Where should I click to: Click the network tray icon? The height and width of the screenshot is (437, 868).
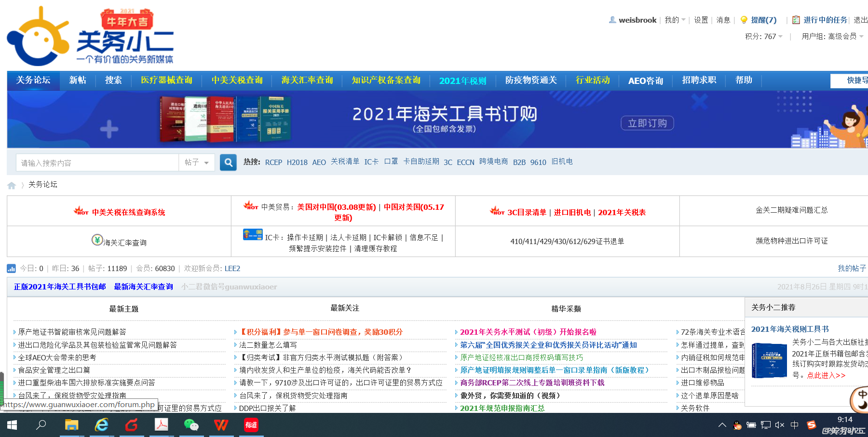pyautogui.click(x=765, y=425)
